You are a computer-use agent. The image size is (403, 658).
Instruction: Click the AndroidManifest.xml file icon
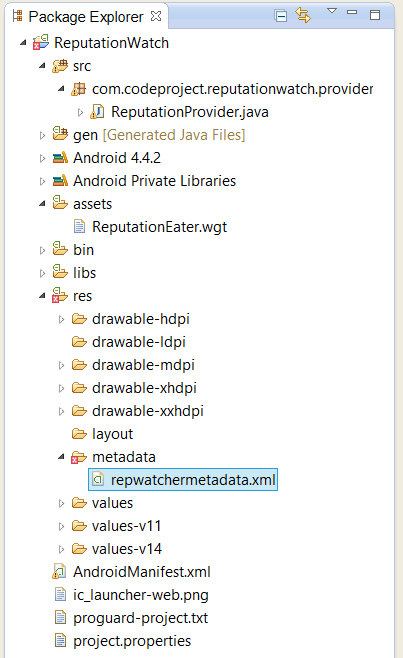tap(59, 572)
